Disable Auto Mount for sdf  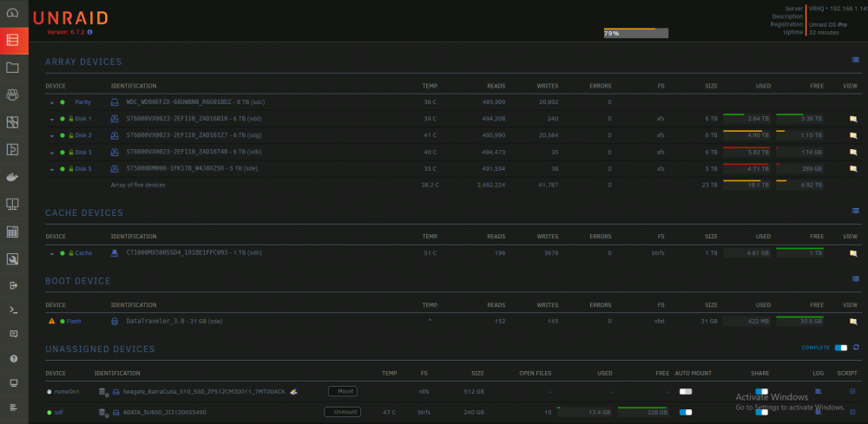click(686, 413)
